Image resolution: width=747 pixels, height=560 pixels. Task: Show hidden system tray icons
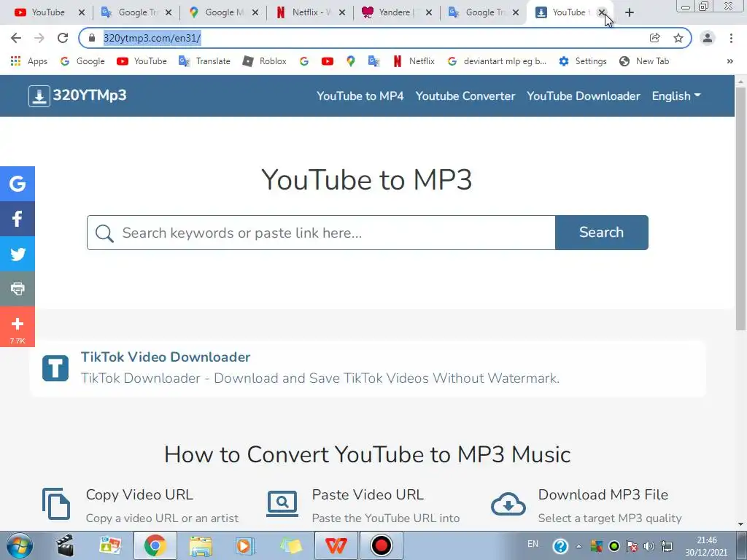click(x=578, y=546)
